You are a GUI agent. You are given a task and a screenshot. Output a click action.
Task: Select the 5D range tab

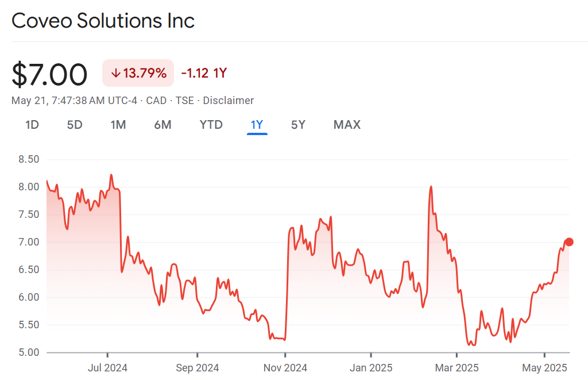click(x=75, y=125)
